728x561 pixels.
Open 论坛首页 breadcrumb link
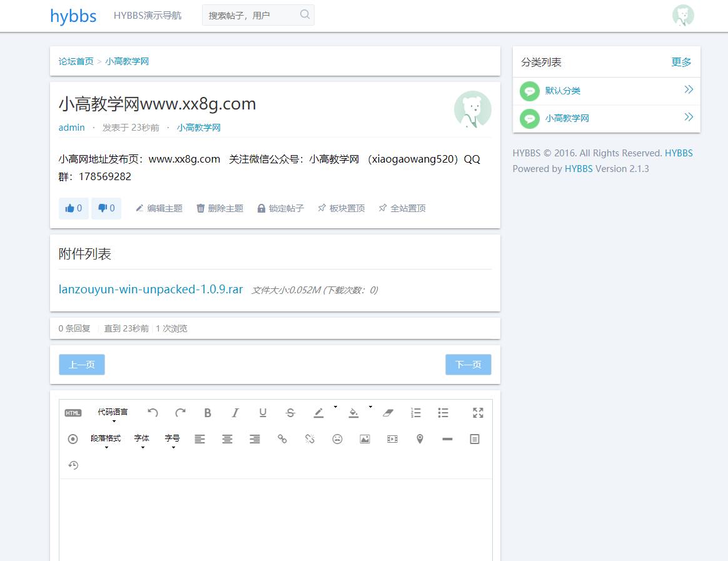pos(76,61)
